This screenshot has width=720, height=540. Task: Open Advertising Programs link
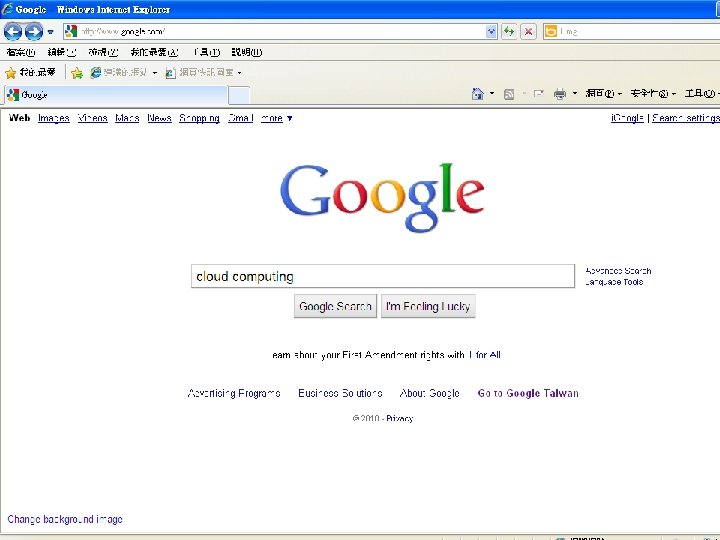[234, 394]
